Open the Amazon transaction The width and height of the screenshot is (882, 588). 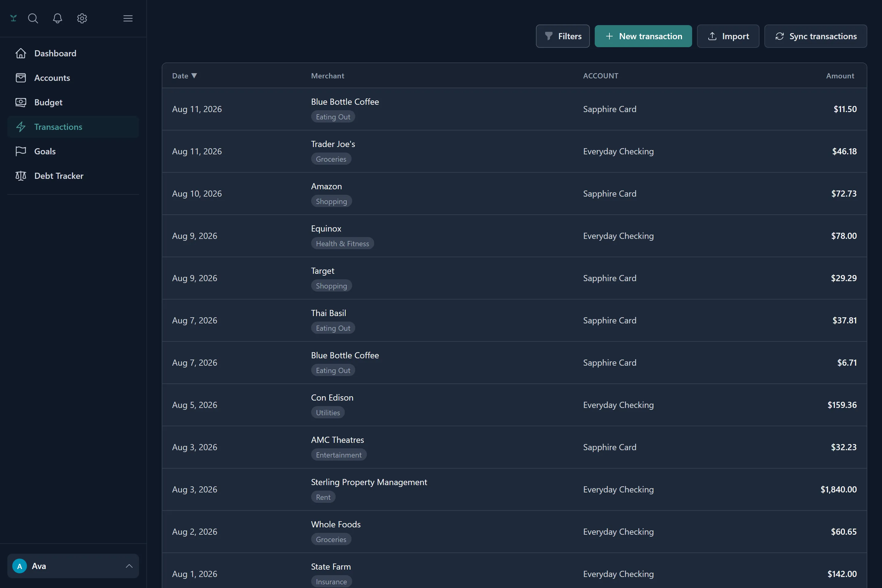coord(514,194)
